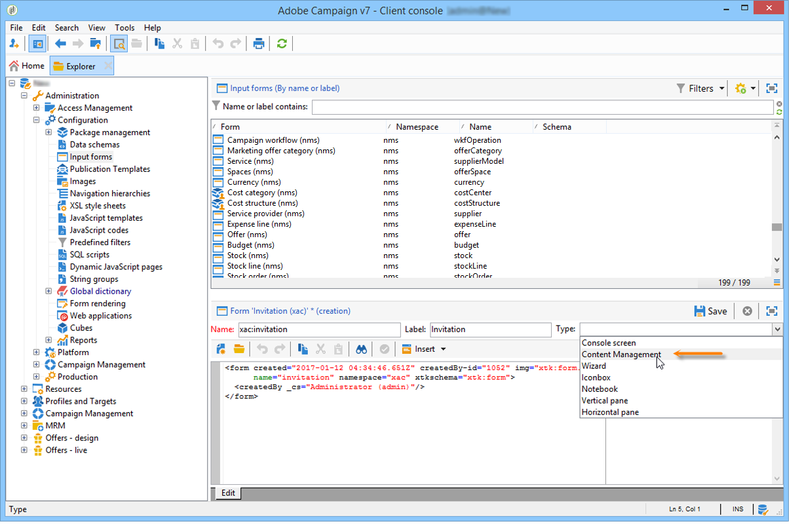
Task: Click the open folder icon in editor toolbar
Action: [238, 349]
